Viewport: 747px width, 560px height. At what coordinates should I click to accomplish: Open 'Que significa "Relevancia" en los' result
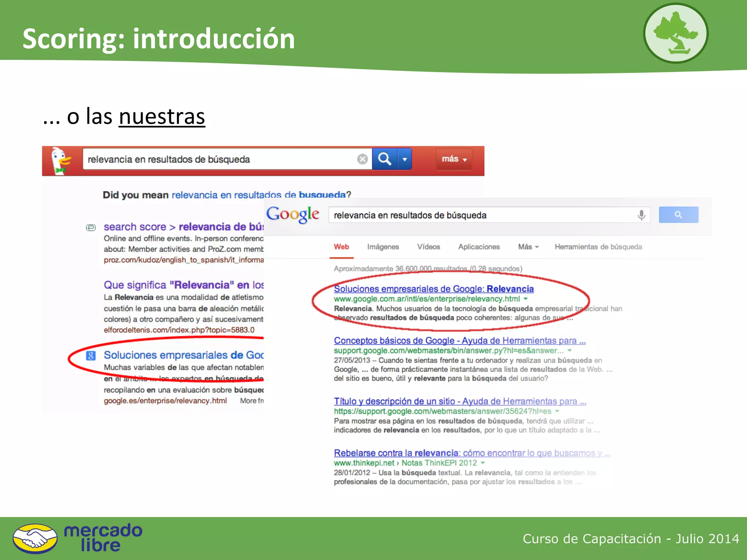coord(184,285)
